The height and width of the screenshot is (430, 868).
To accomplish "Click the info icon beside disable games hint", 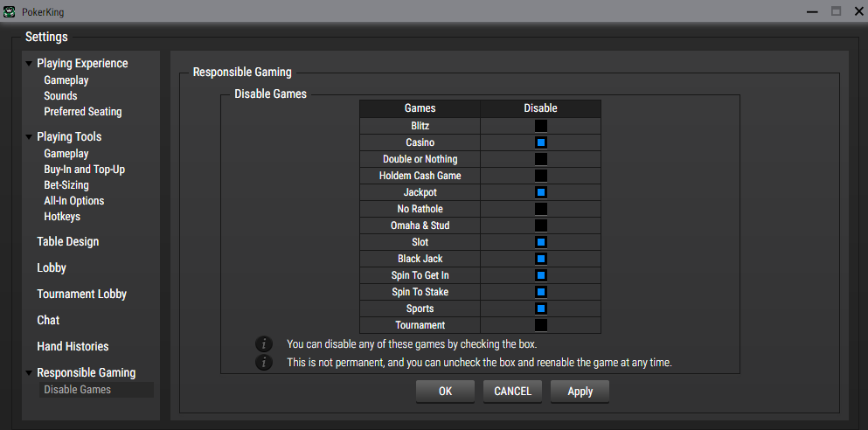I will [265, 344].
